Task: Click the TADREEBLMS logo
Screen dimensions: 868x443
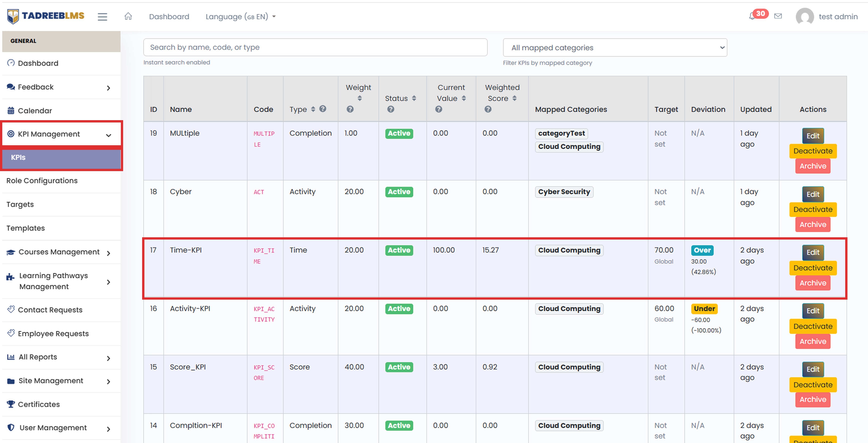Action: (x=46, y=16)
